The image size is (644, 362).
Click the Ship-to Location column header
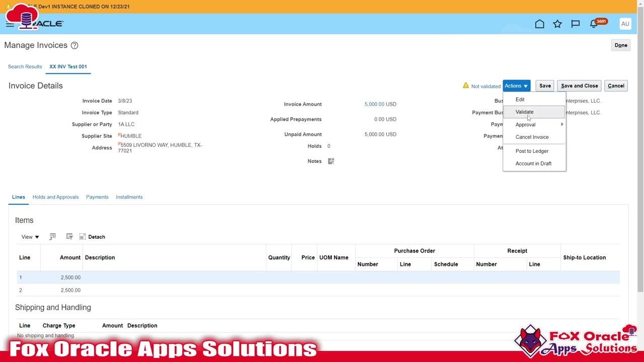pyautogui.click(x=584, y=257)
